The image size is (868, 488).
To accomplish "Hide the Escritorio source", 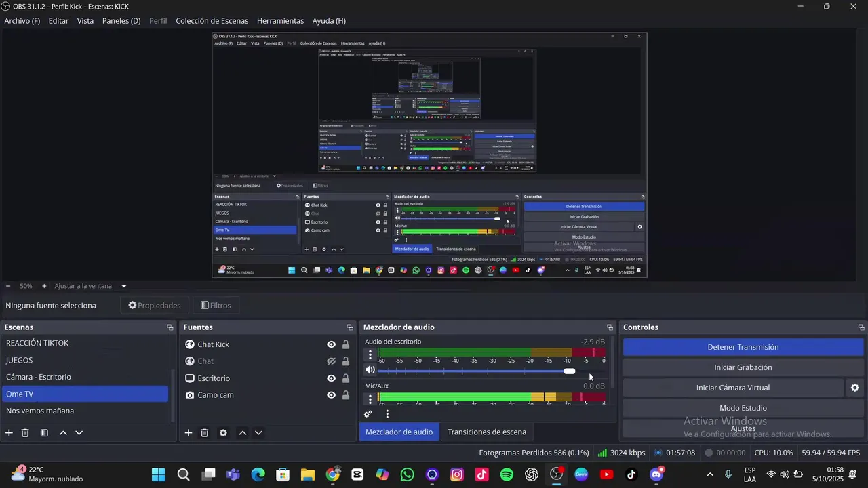I will [x=331, y=378].
